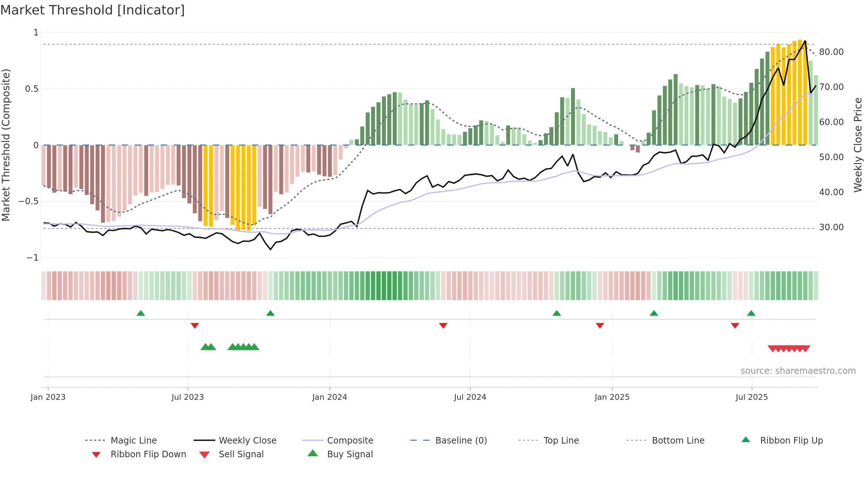Click the Jan 2023 x-axis label

(x=48, y=397)
